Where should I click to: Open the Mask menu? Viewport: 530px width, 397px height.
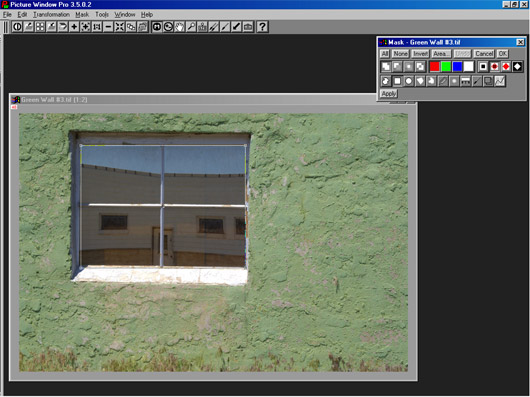tap(82, 15)
